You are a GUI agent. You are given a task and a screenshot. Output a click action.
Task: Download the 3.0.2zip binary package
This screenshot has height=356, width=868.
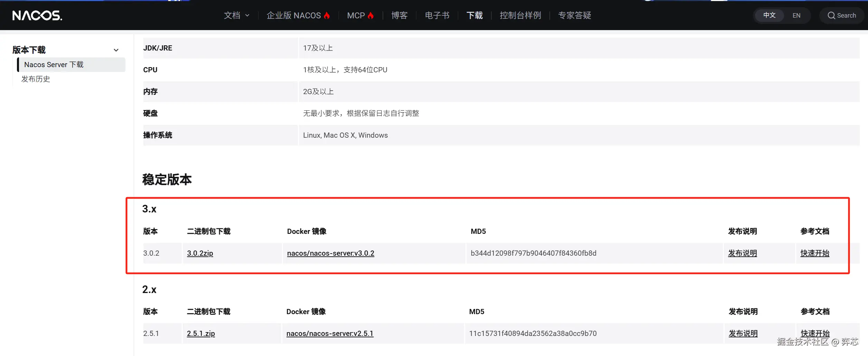[200, 253]
